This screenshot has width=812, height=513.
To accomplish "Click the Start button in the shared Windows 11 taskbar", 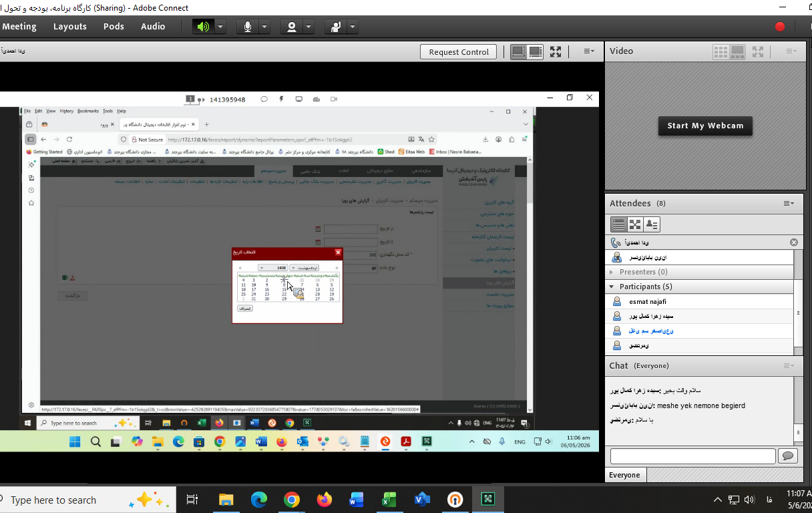I will [x=75, y=442].
